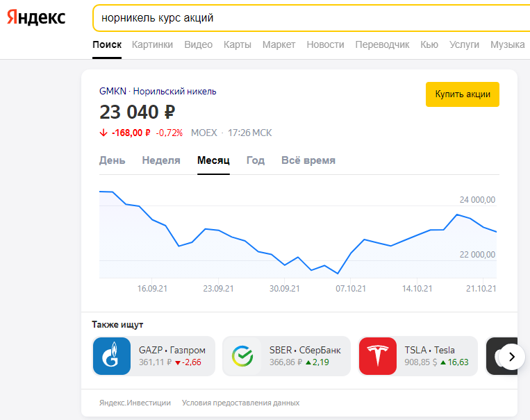This screenshot has width=530, height=420.
Task: Open the Музыка tab
Action: pos(507,44)
